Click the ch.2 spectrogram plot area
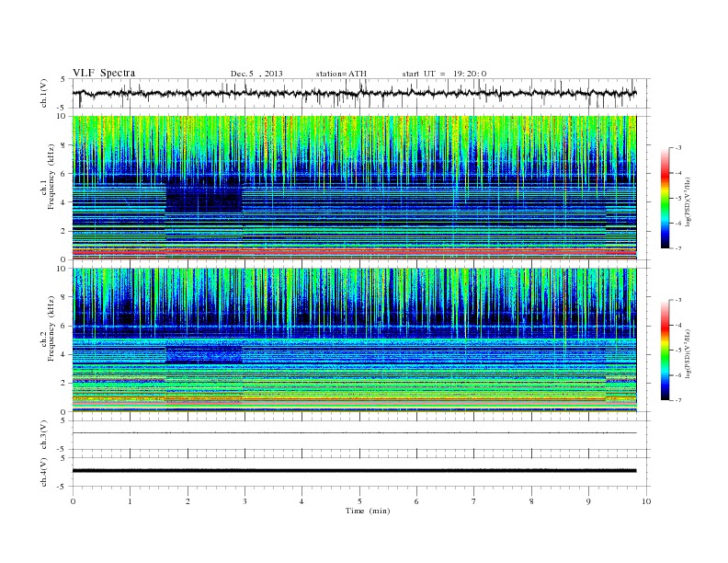The image size is (728, 563). 354,340
